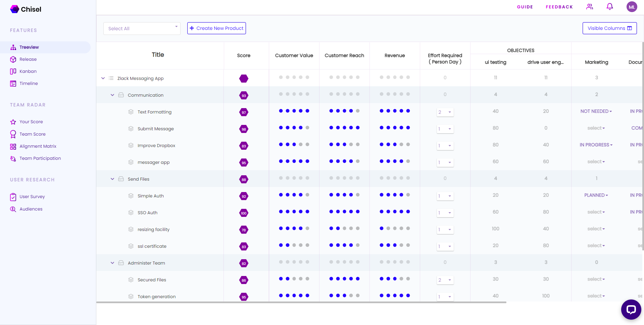Collapse the Communication group

coord(112,95)
